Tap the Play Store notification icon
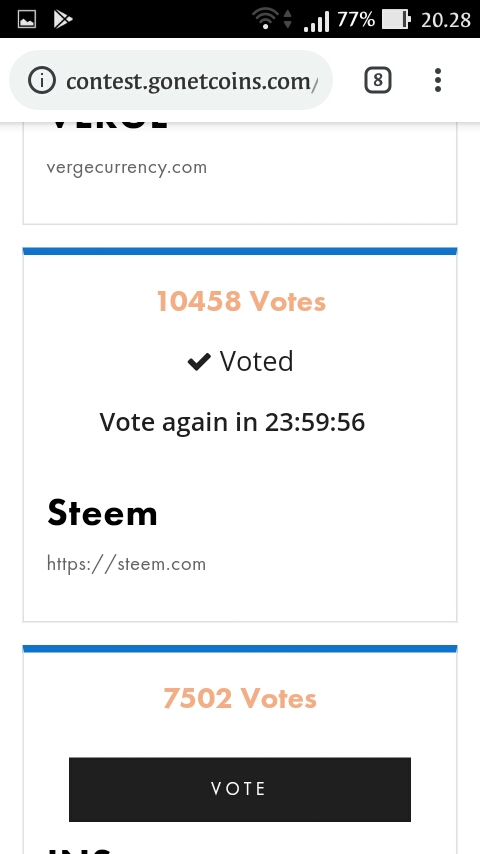480x854 pixels. click(63, 20)
